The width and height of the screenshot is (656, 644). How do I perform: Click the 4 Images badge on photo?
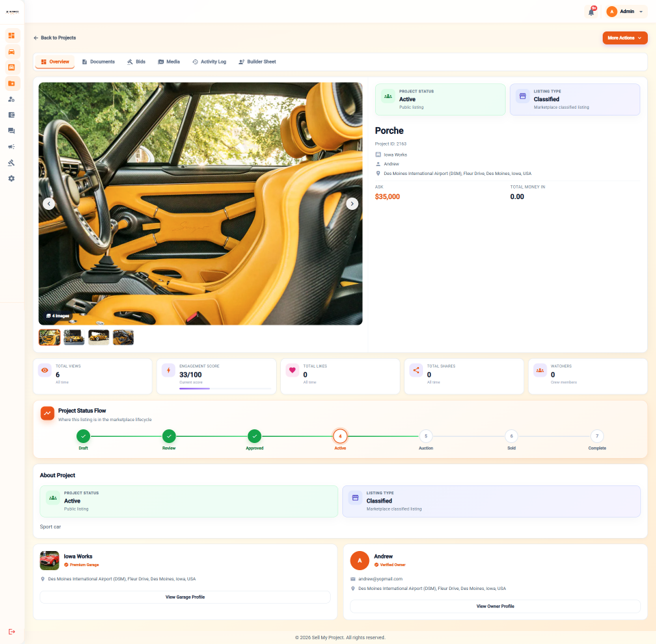(x=57, y=316)
